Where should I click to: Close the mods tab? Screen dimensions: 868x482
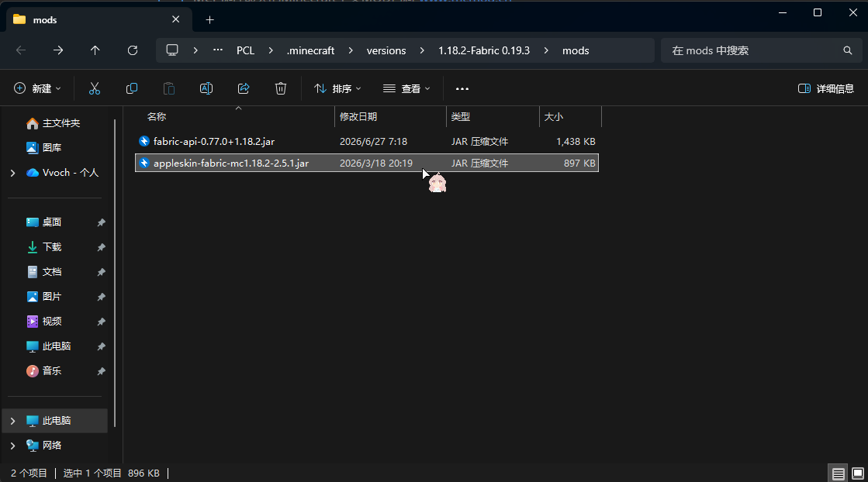176,20
